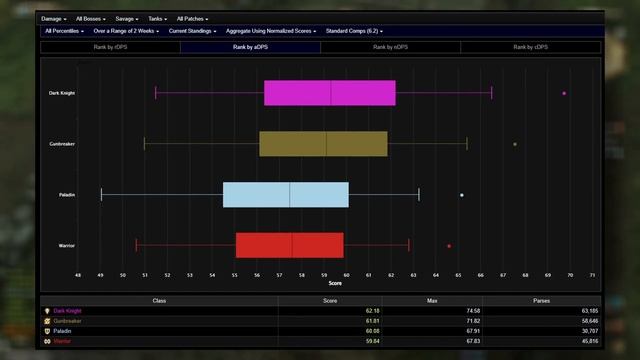Image resolution: width=640 pixels, height=360 pixels.
Task: Select the Rank by aDPS tab
Action: click(250, 47)
